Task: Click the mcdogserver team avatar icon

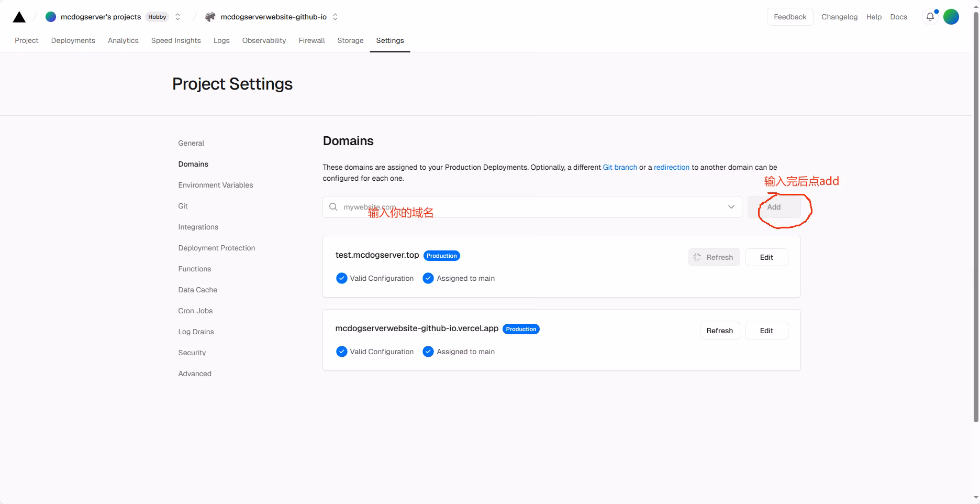Action: point(51,17)
